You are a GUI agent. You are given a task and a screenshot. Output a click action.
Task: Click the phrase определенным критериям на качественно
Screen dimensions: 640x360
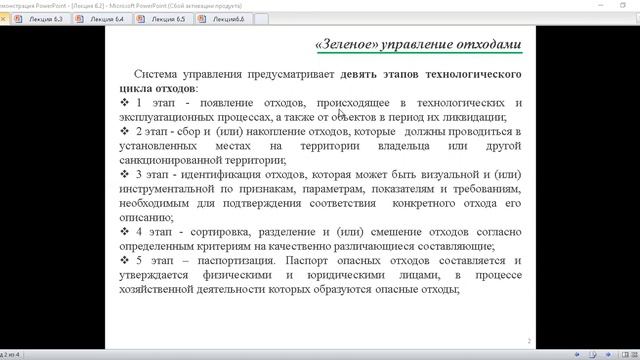click(225, 246)
